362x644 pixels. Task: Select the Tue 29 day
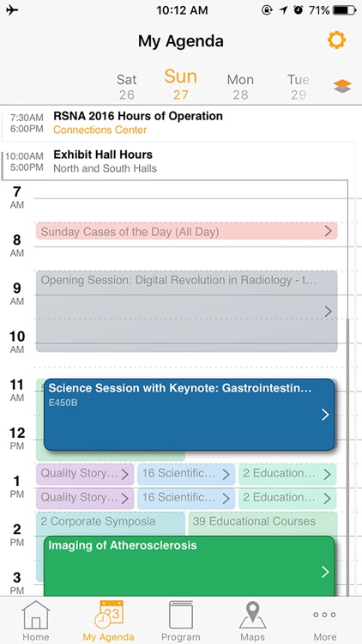tap(299, 87)
